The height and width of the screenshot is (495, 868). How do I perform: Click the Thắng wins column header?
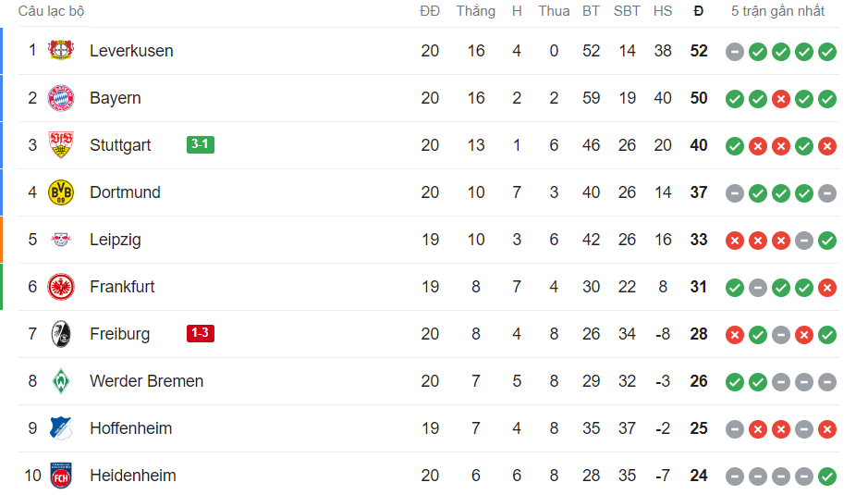pyautogui.click(x=475, y=11)
